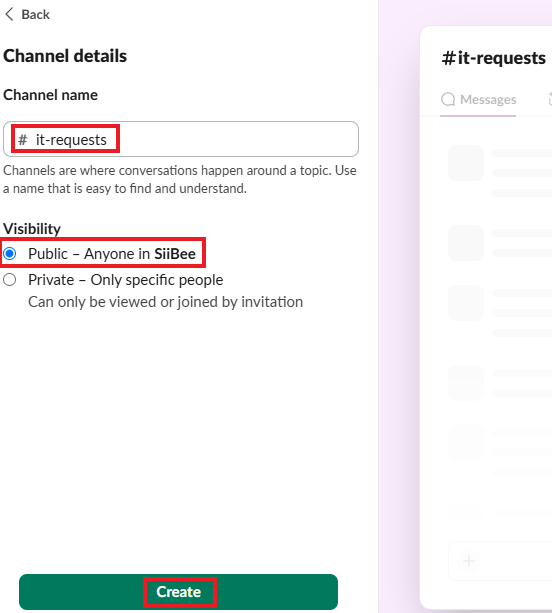Viewport: 552px width, 613px height.
Task: Go back using the Back text link
Action: pyautogui.click(x=35, y=14)
